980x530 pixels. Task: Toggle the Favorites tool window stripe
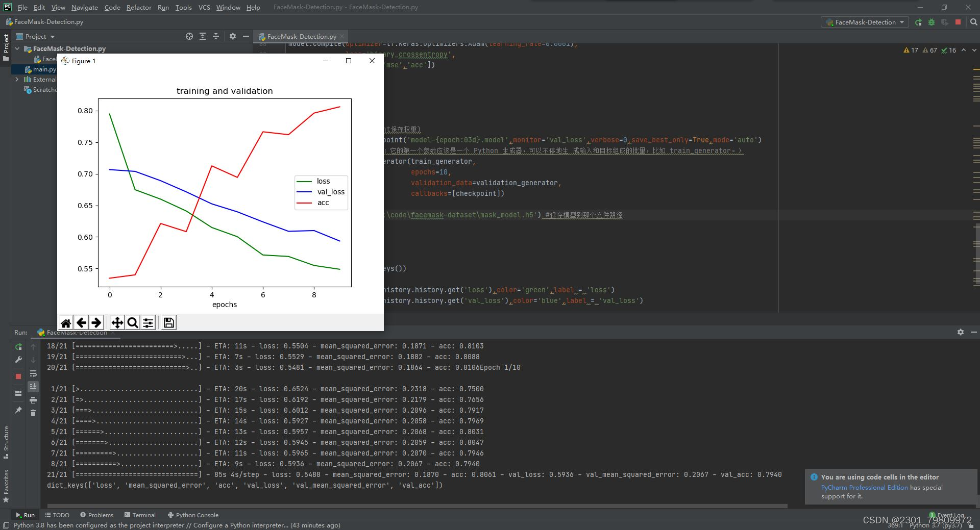point(6,487)
